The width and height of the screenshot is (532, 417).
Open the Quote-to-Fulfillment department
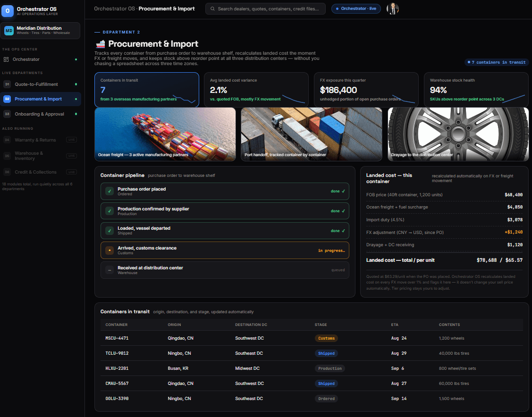click(x=41, y=84)
